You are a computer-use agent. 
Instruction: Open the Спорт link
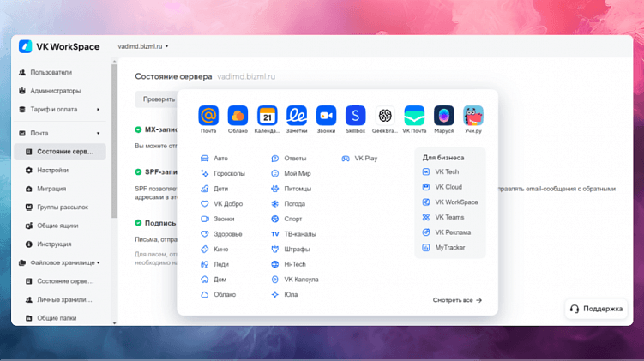292,219
